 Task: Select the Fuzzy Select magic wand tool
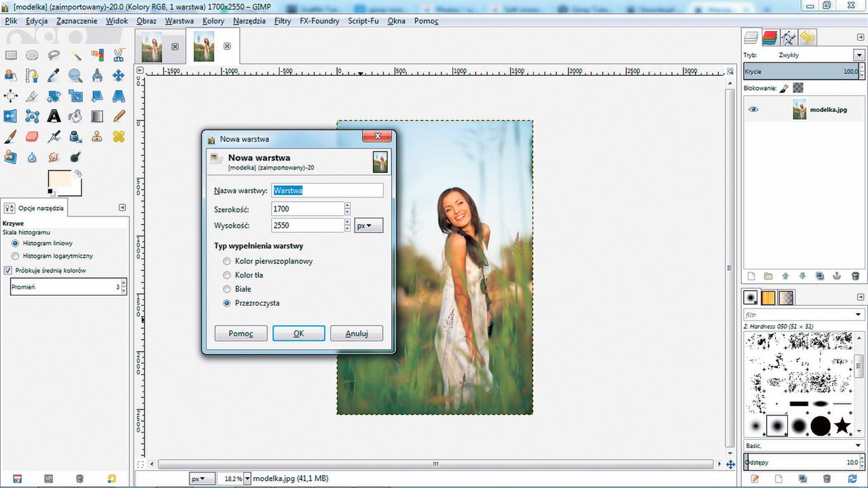coord(75,56)
